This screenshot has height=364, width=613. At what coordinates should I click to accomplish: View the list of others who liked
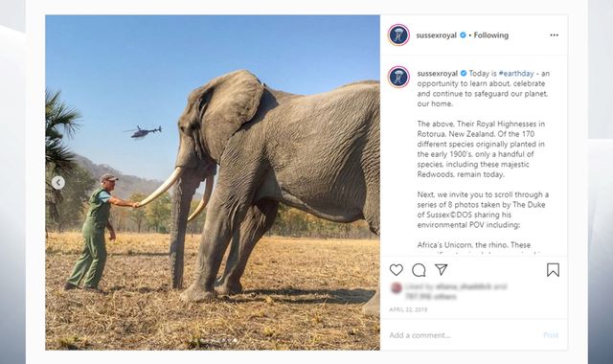[x=430, y=296]
